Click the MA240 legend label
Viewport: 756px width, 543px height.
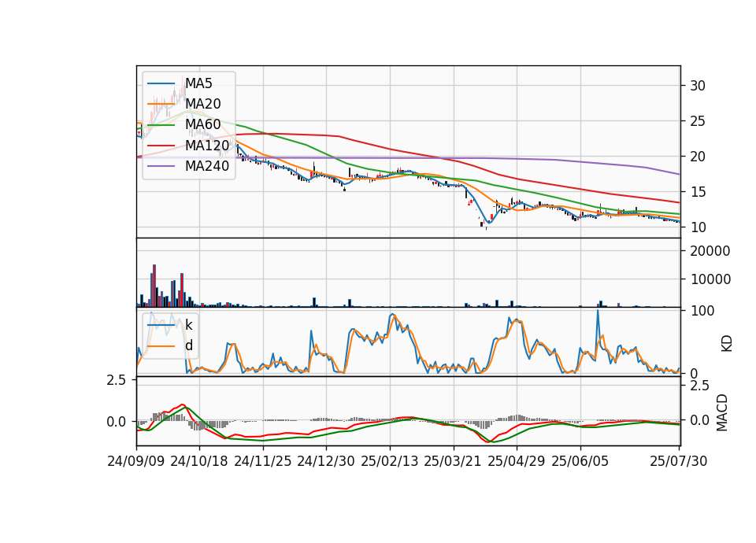pos(207,166)
